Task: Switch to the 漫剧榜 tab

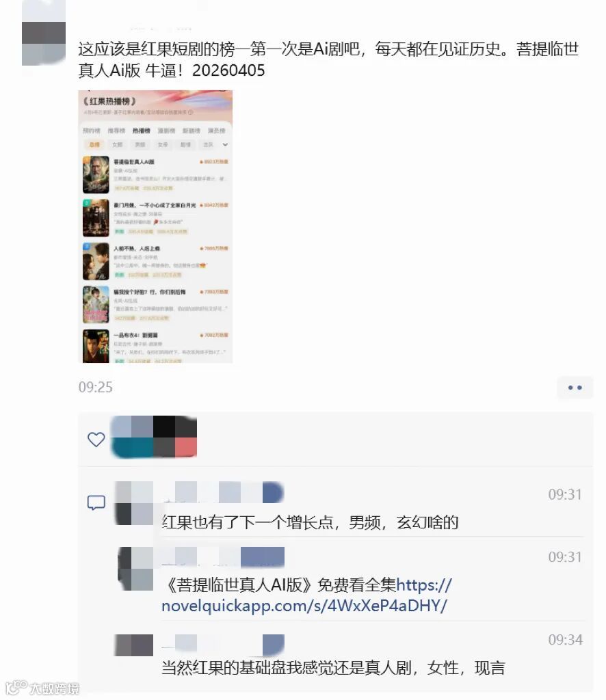Action: pyautogui.click(x=166, y=131)
